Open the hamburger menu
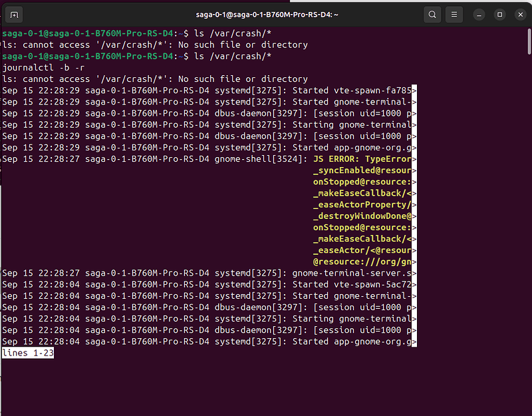This screenshot has height=416, width=532. (454, 14)
